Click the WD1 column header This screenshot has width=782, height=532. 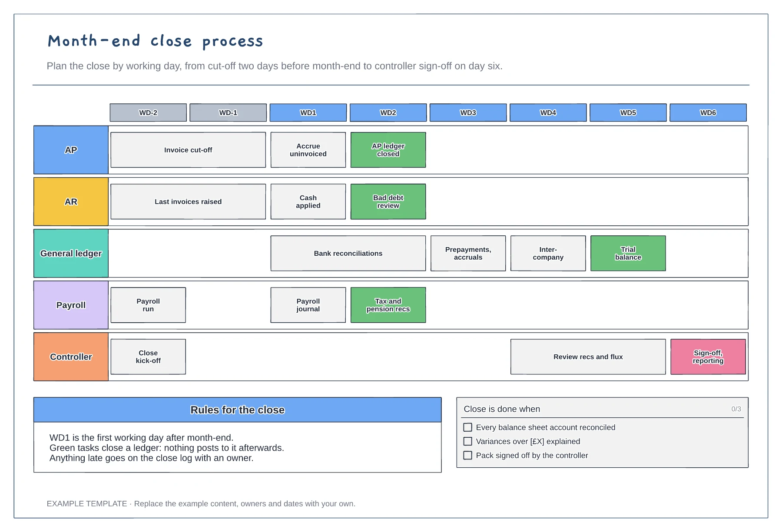click(308, 112)
